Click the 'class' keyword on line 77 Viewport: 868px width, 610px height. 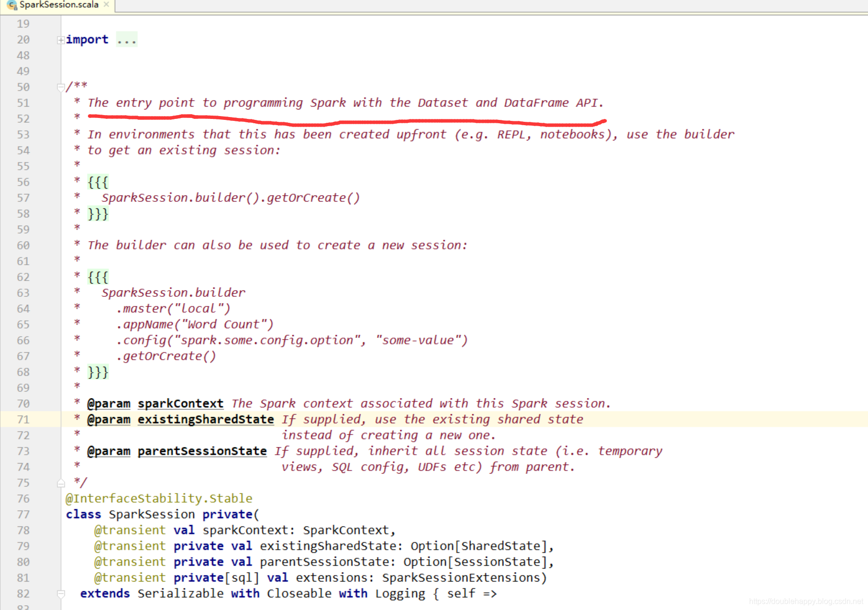(x=83, y=515)
